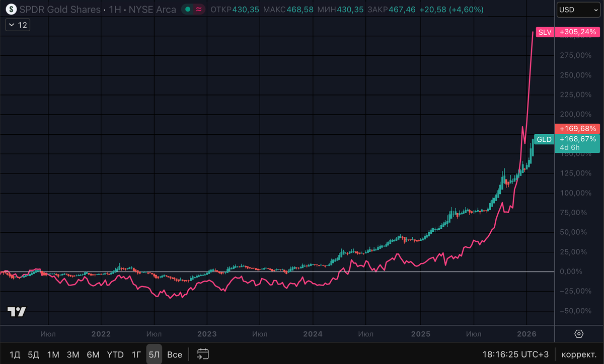Click the 2023 label on time axis
This screenshot has width=604, height=364.
207,334
